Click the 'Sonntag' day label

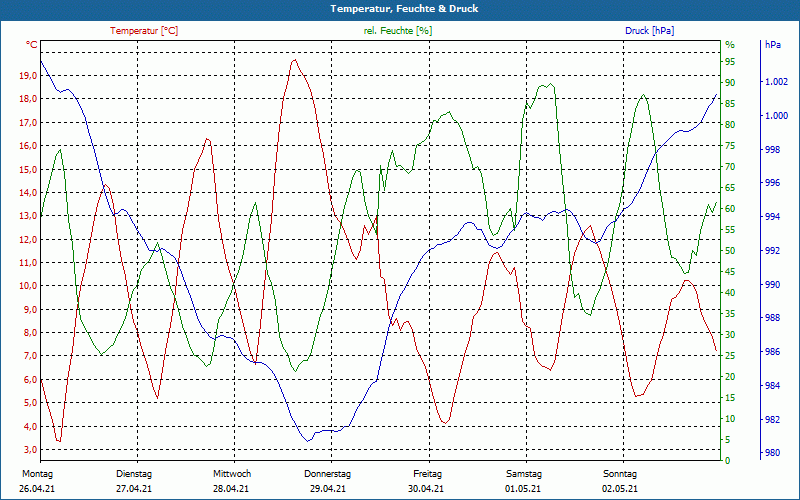click(620, 474)
